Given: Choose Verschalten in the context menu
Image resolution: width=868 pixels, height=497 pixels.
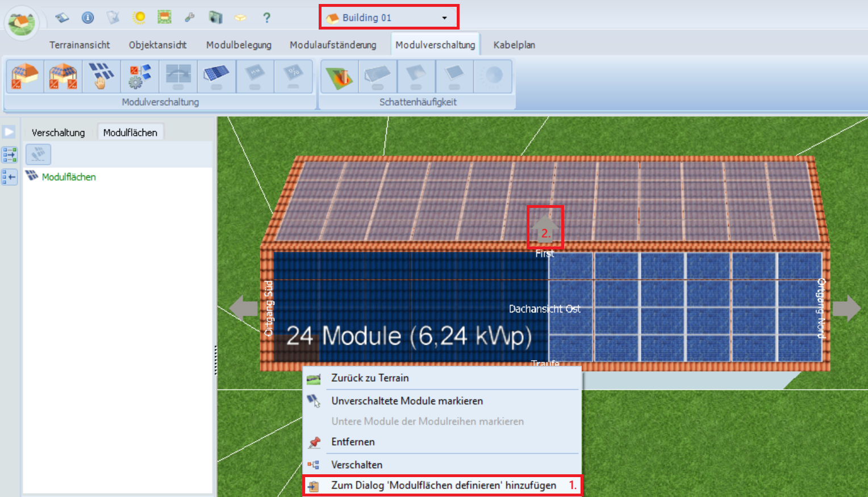Looking at the screenshot, I should [356, 465].
